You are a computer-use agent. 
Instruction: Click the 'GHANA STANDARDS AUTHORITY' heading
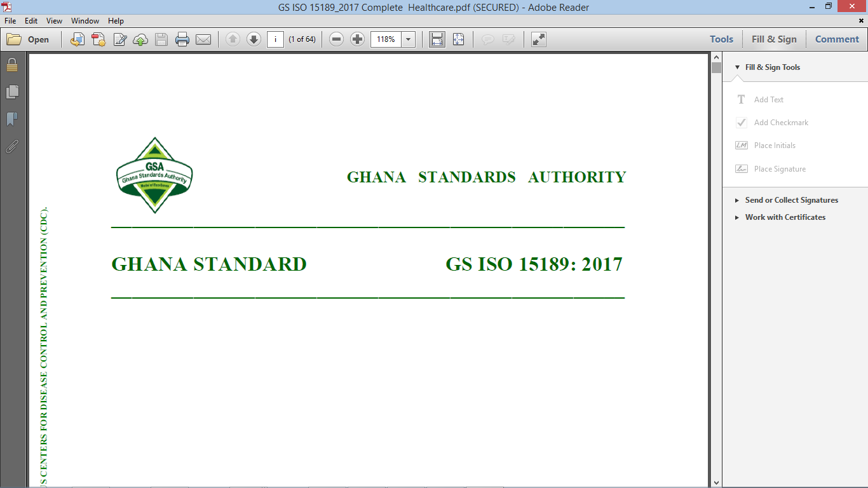tap(487, 177)
